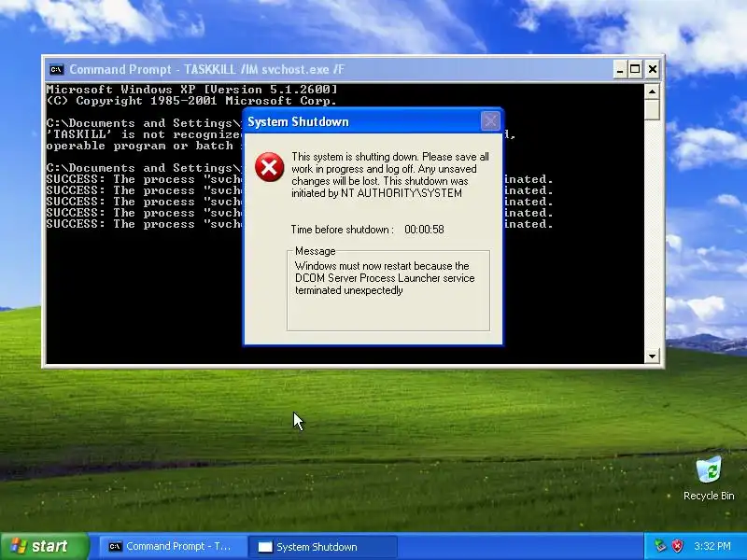Click the Copyright 1985-2001 Microsoft Corp. line
747x560 pixels.
click(x=192, y=101)
